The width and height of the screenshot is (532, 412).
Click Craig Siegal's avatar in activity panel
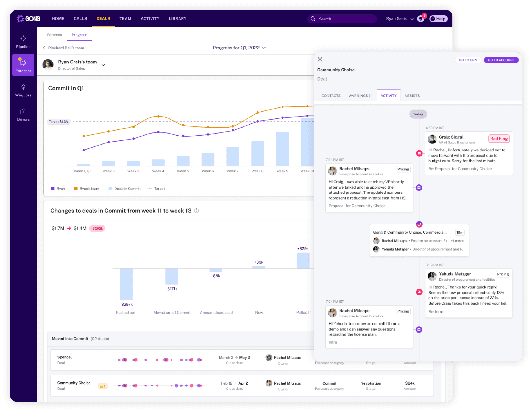432,139
